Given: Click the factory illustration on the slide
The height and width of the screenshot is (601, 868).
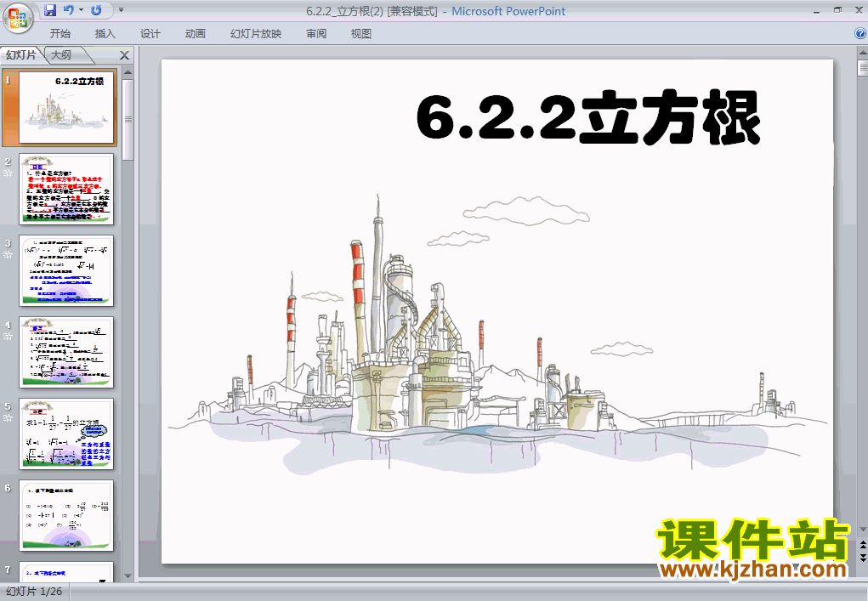Looking at the screenshot, I should point(496,336).
